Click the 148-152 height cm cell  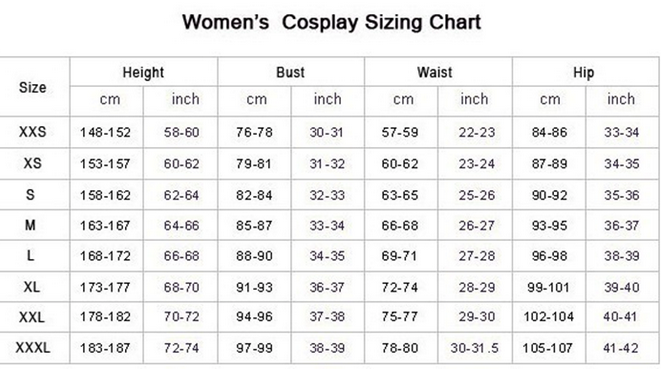105,132
